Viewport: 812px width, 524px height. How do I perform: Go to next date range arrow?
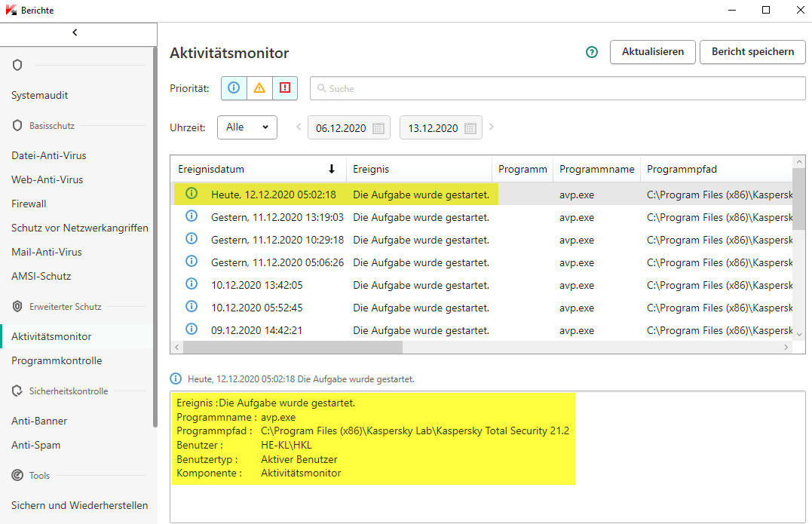click(x=492, y=127)
